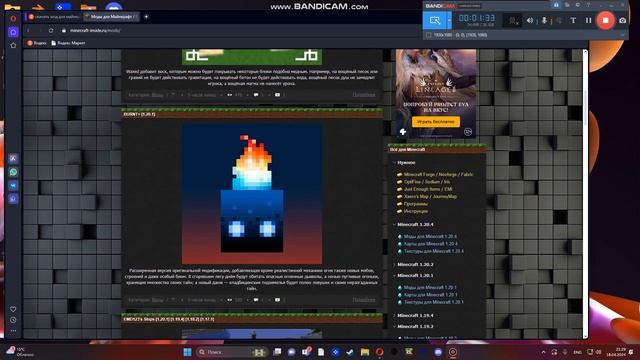The height and width of the screenshot is (360, 640).
Task: Select the Моды для Майнкрафт tab
Action: (111, 17)
